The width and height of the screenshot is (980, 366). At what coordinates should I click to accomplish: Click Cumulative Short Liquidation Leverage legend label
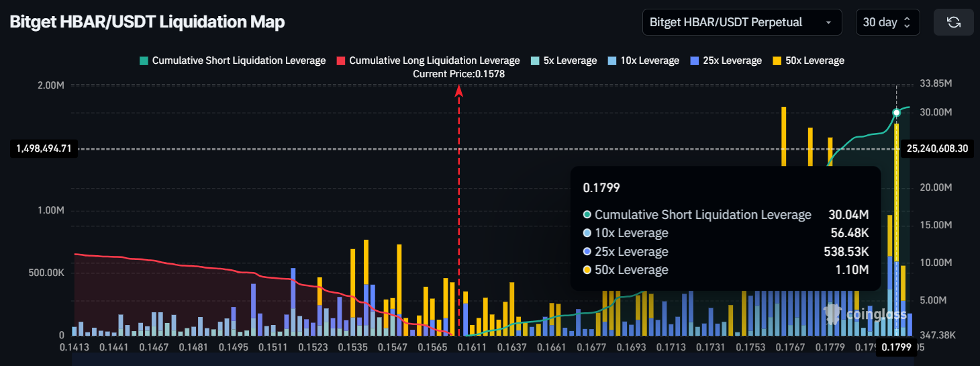[x=239, y=60]
